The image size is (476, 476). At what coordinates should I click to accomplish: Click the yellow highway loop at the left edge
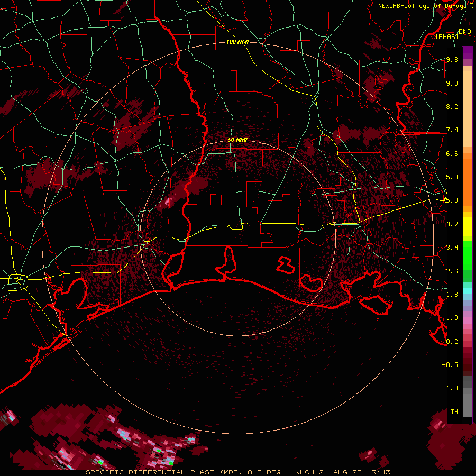18,282
